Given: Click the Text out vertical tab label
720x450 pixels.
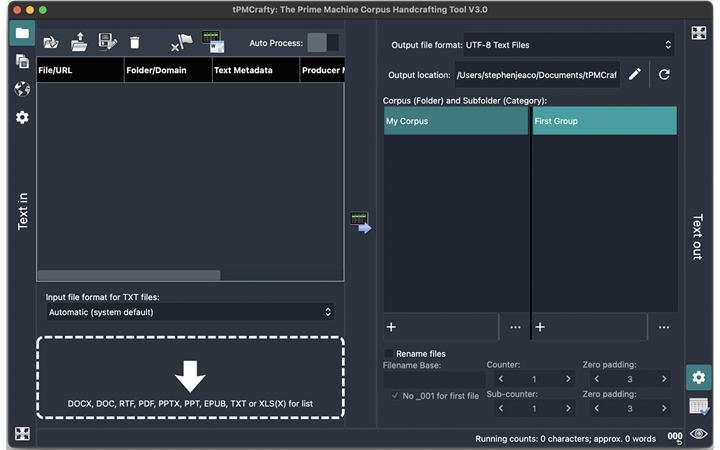Looking at the screenshot, I should coord(698,237).
